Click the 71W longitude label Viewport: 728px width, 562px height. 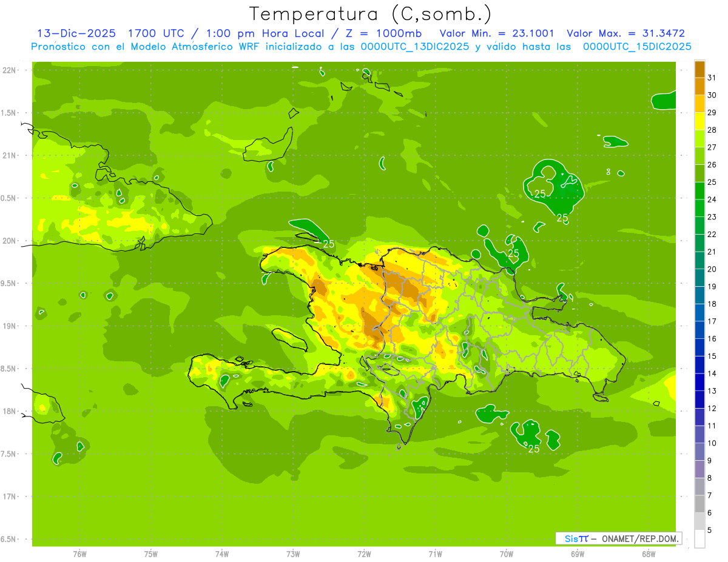435,554
